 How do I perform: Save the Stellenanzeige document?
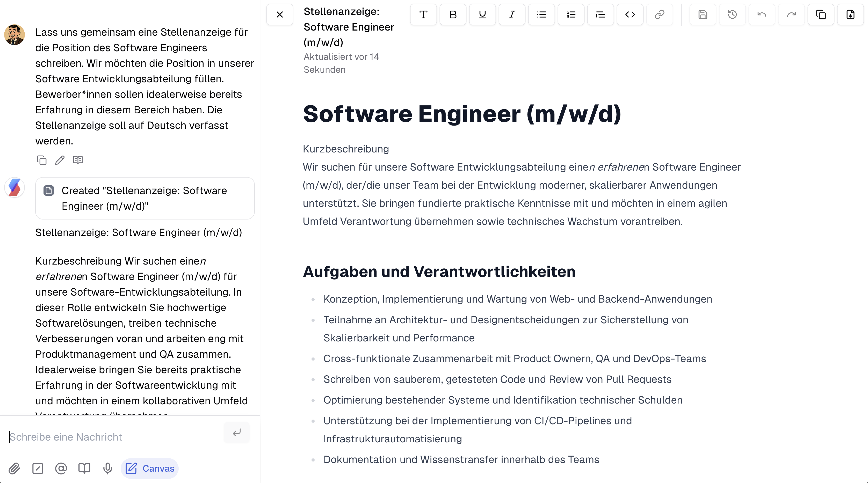point(703,14)
